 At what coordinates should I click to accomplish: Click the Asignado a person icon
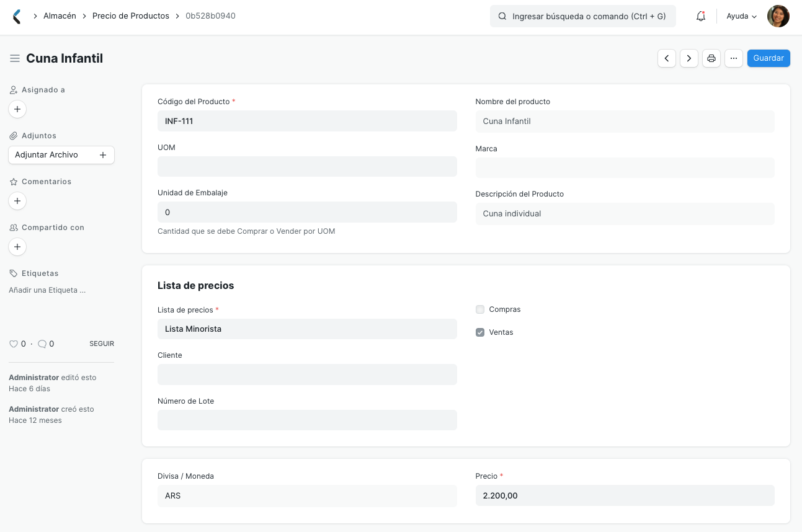coord(14,90)
